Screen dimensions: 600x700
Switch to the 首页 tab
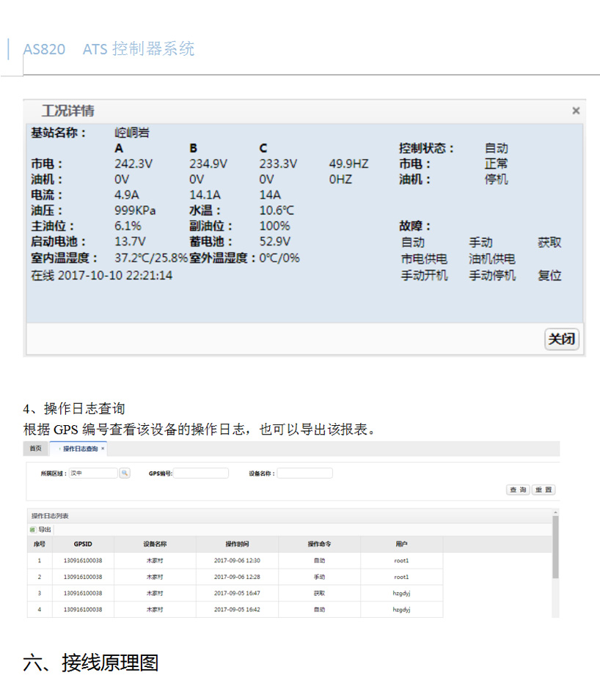pos(34,450)
